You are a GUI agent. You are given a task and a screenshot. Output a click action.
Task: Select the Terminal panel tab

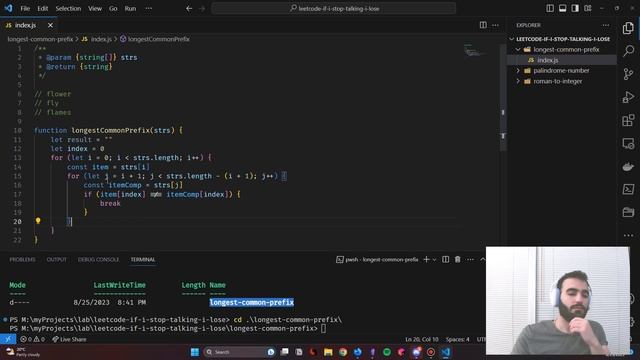point(143,259)
